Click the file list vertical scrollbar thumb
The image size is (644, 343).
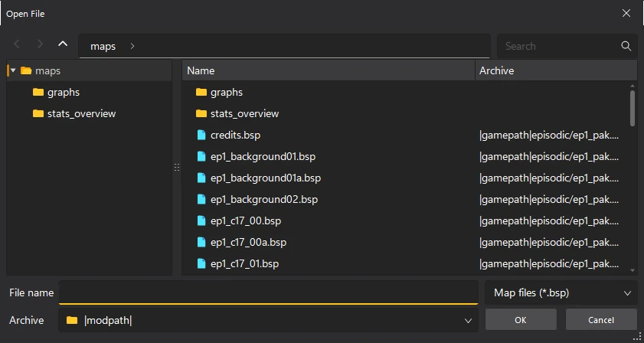[x=633, y=108]
